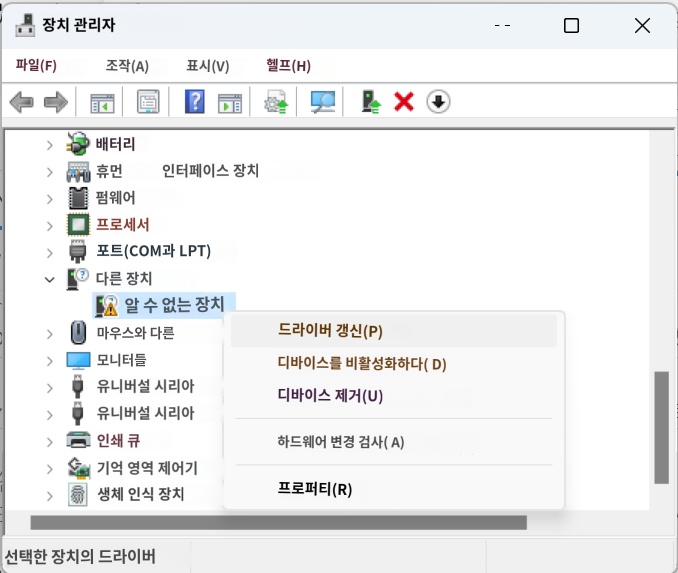
Task: Select the 알 수 없는 장치 tree item
Action: point(164,305)
